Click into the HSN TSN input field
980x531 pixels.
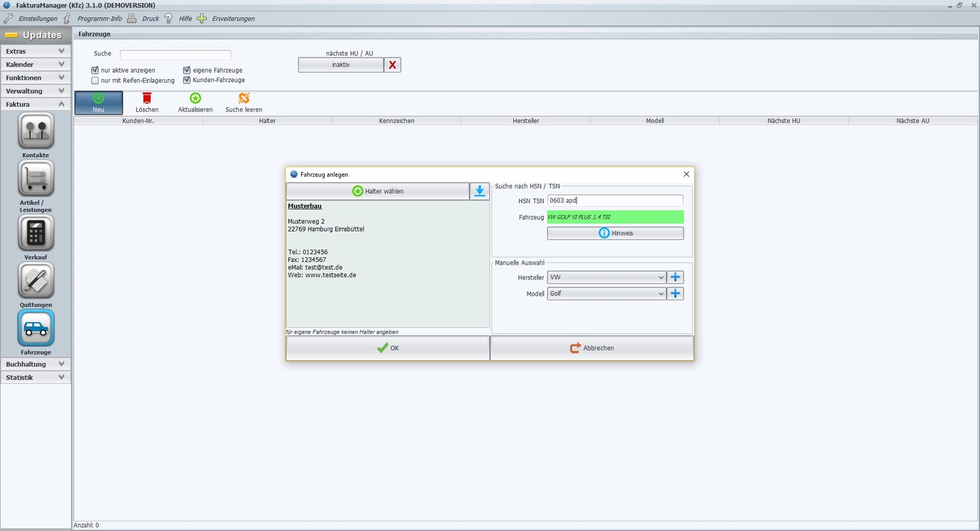tap(615, 201)
